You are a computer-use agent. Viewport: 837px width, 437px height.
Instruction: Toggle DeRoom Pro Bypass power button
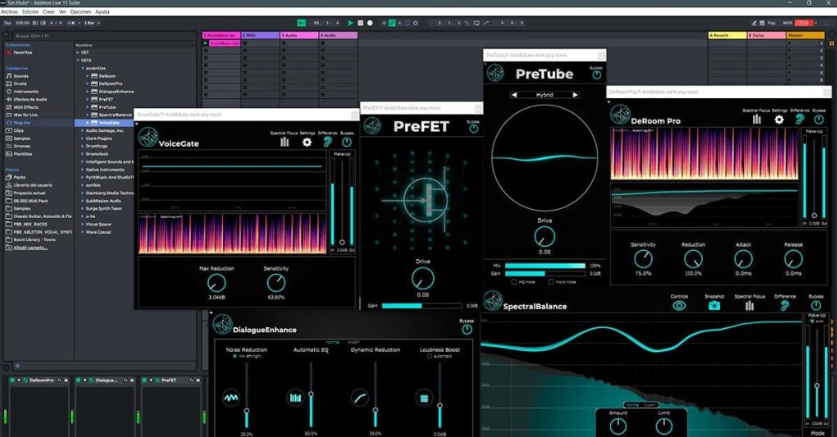[819, 120]
